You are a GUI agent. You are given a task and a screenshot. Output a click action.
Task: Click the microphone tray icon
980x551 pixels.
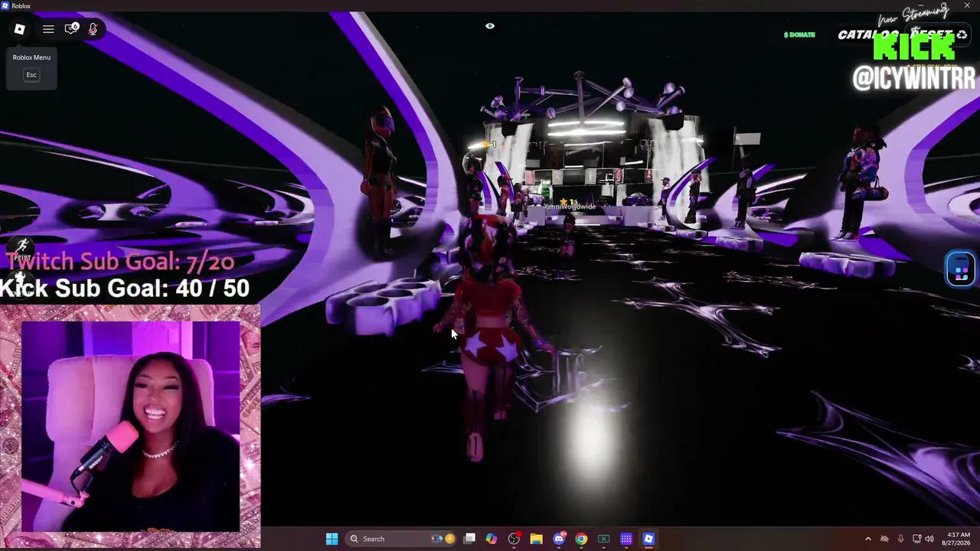[x=900, y=539]
